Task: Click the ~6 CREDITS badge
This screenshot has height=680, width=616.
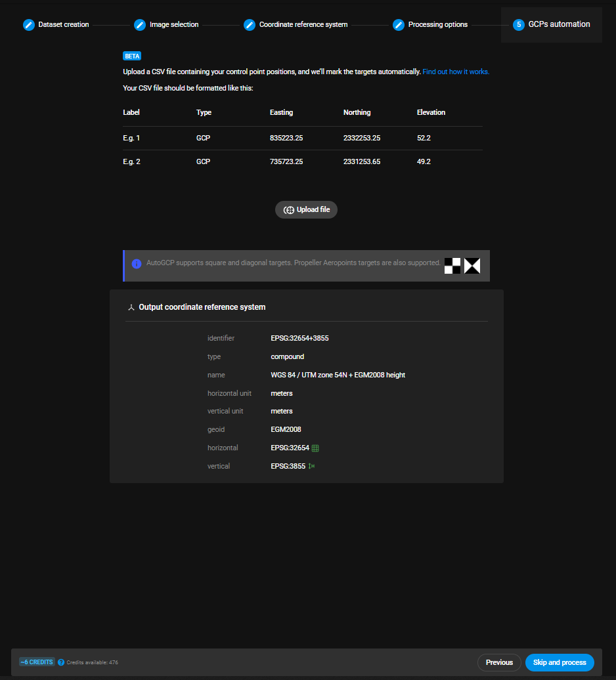Action: click(x=36, y=662)
